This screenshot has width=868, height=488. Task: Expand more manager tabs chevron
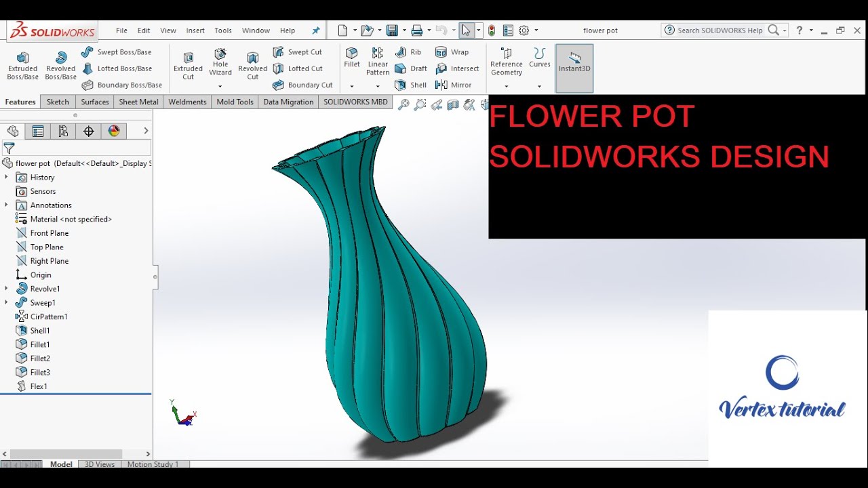[145, 131]
